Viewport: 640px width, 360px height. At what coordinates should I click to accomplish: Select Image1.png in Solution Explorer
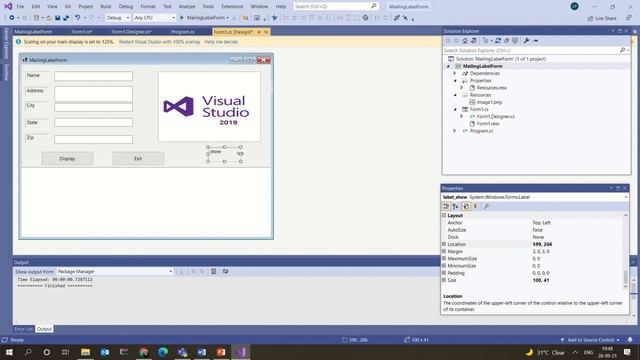[489, 102]
